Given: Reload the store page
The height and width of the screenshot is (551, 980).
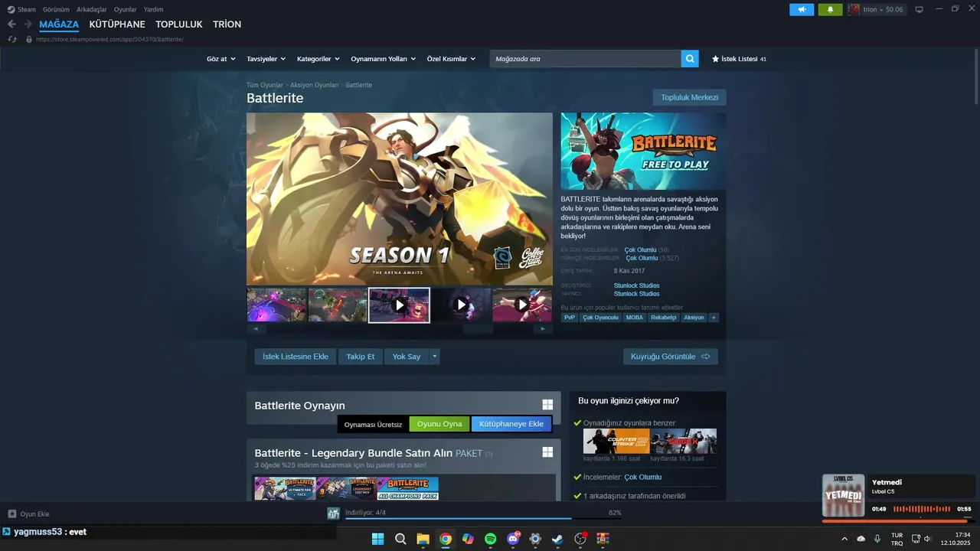Looking at the screenshot, I should [x=12, y=39].
